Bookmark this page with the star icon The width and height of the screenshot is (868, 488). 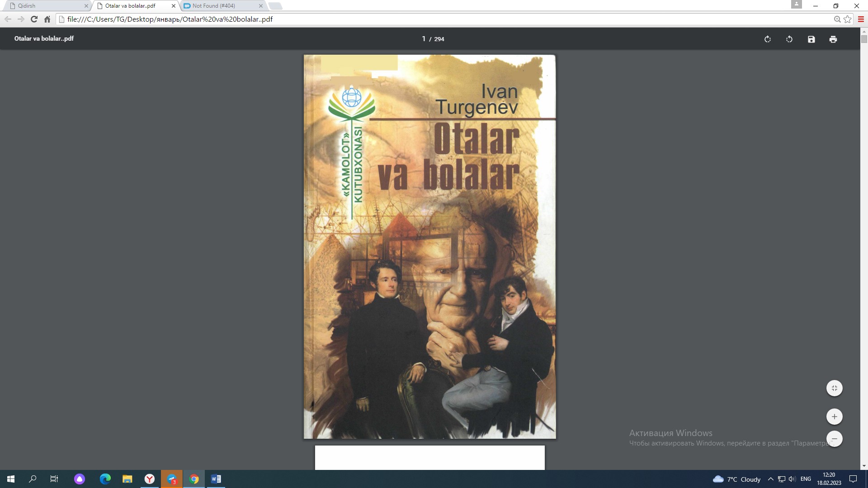848,19
